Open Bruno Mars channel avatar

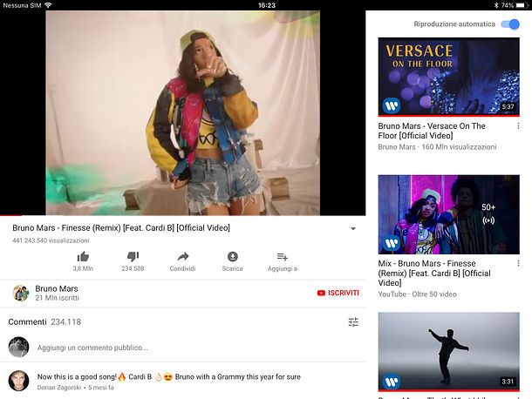(x=21, y=293)
